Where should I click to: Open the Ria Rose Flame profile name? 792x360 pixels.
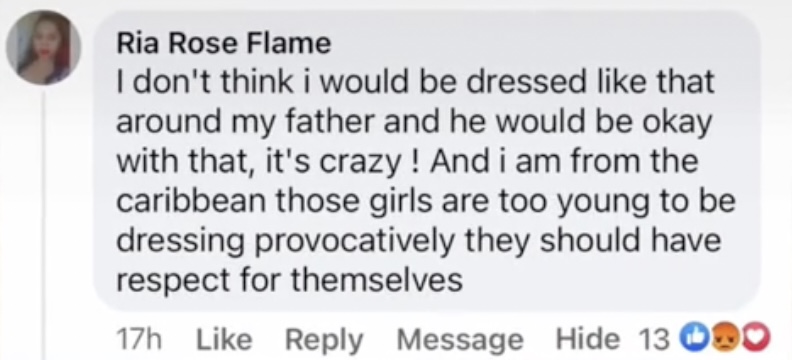click(224, 44)
